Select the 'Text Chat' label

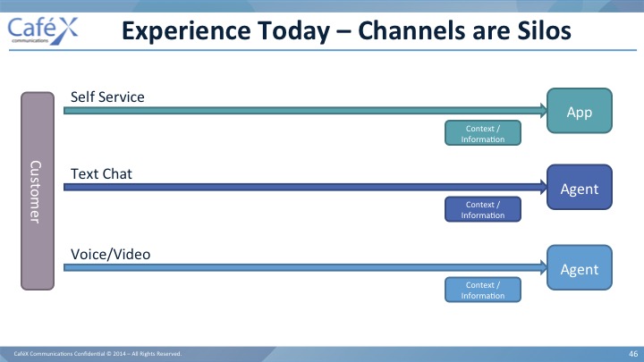pyautogui.click(x=101, y=173)
